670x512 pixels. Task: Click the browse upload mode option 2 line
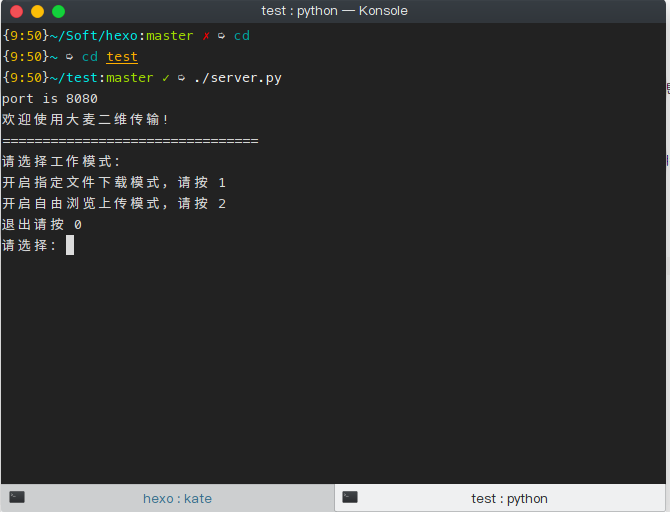(114, 204)
